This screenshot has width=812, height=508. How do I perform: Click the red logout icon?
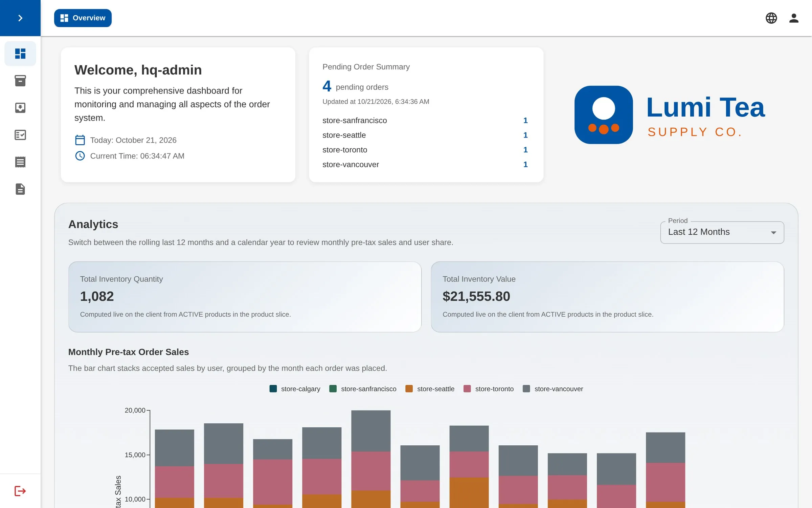pos(20,491)
